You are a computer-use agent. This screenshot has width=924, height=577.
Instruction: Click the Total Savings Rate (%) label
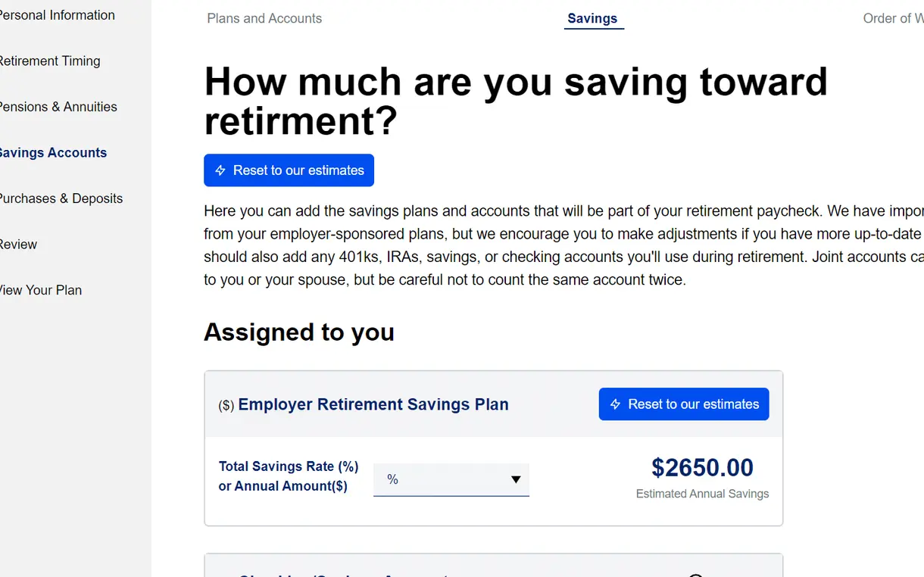[289, 466]
